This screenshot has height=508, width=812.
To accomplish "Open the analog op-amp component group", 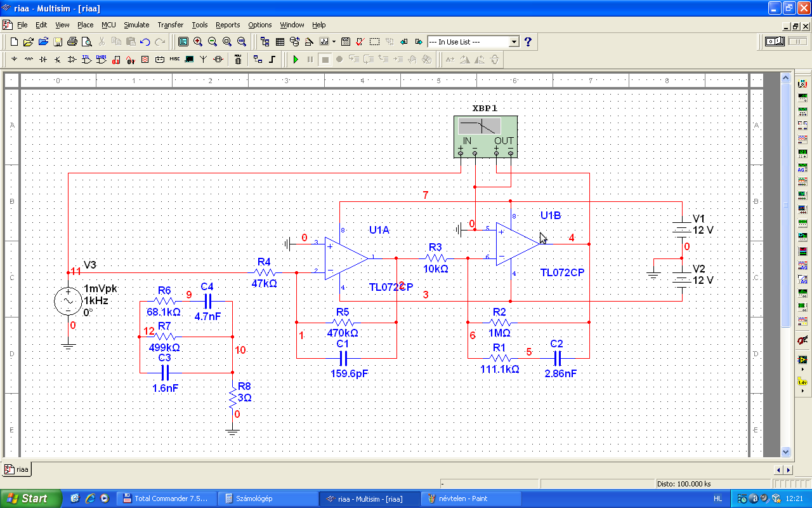I will point(72,60).
